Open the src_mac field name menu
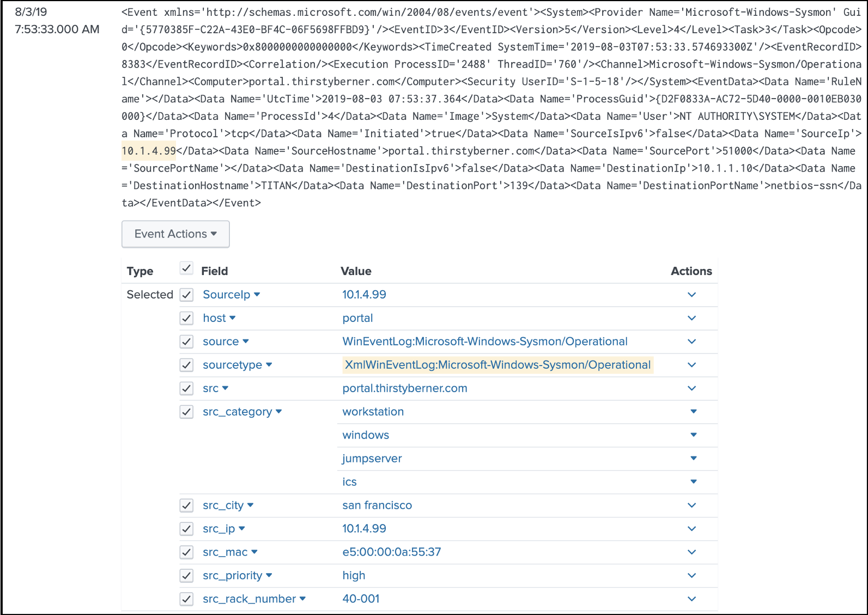The height and width of the screenshot is (615, 868). 230,552
